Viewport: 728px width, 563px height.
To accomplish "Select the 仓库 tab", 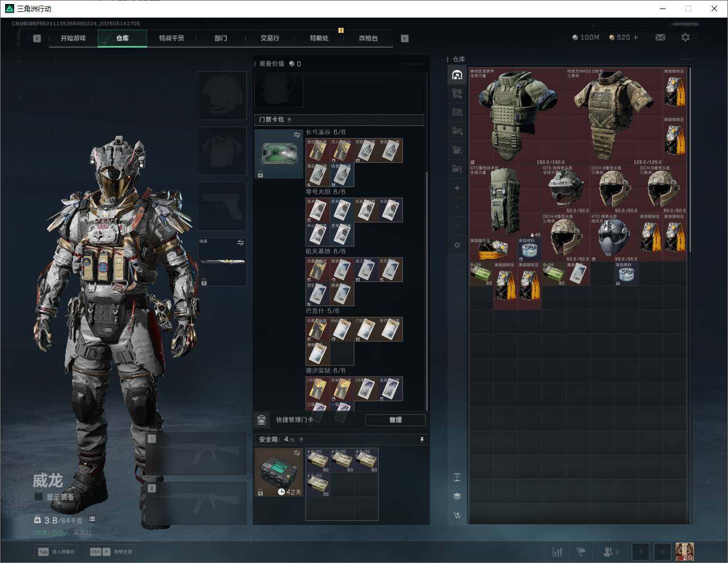I will (123, 38).
